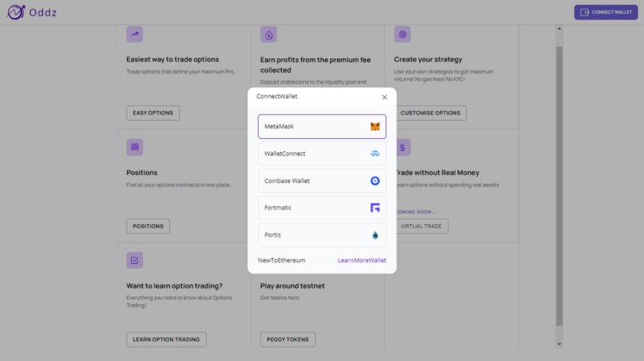Click the NewToEthereum text

point(282,260)
